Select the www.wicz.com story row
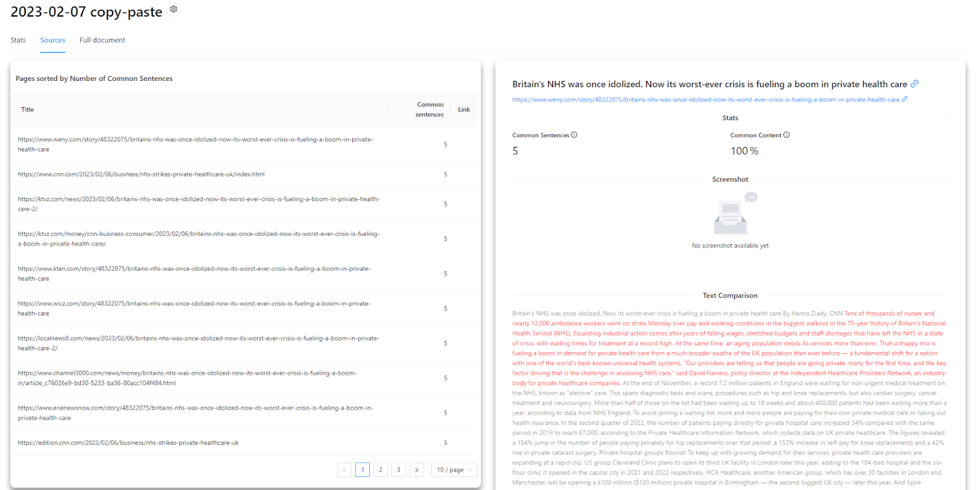 tap(246, 309)
